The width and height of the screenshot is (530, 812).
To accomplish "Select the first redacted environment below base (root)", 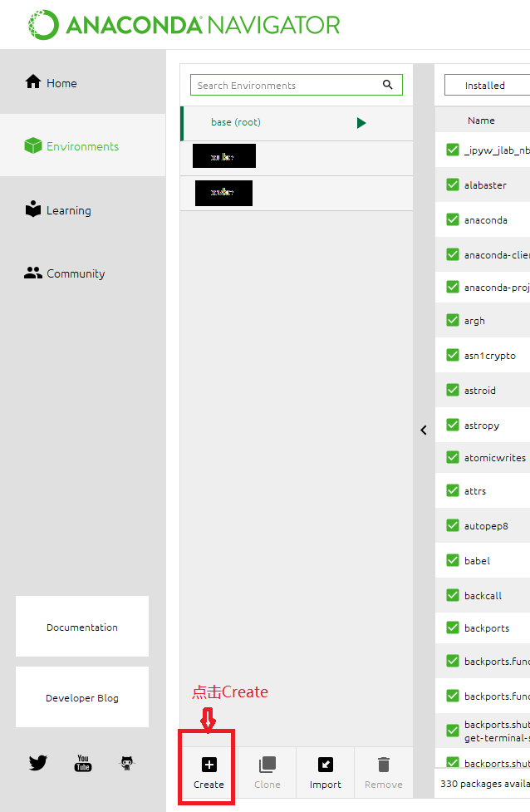I will coord(297,158).
